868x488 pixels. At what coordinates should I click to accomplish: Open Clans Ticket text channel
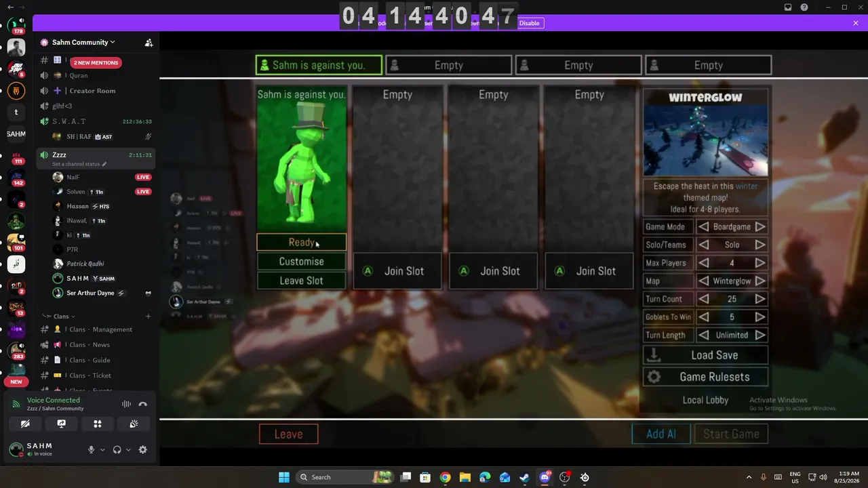click(x=96, y=375)
